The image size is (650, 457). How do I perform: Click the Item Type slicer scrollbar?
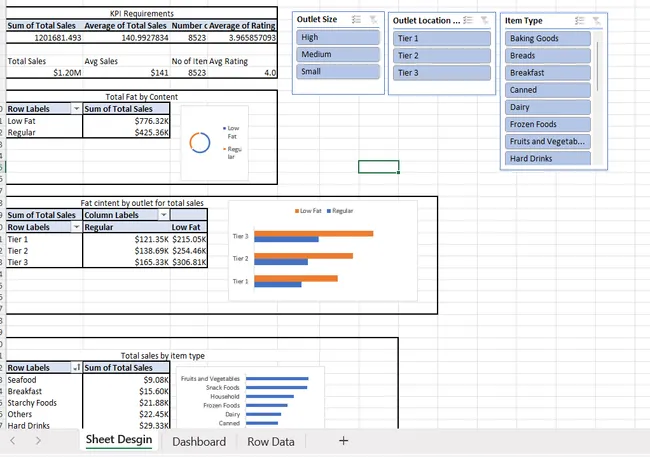597,66
